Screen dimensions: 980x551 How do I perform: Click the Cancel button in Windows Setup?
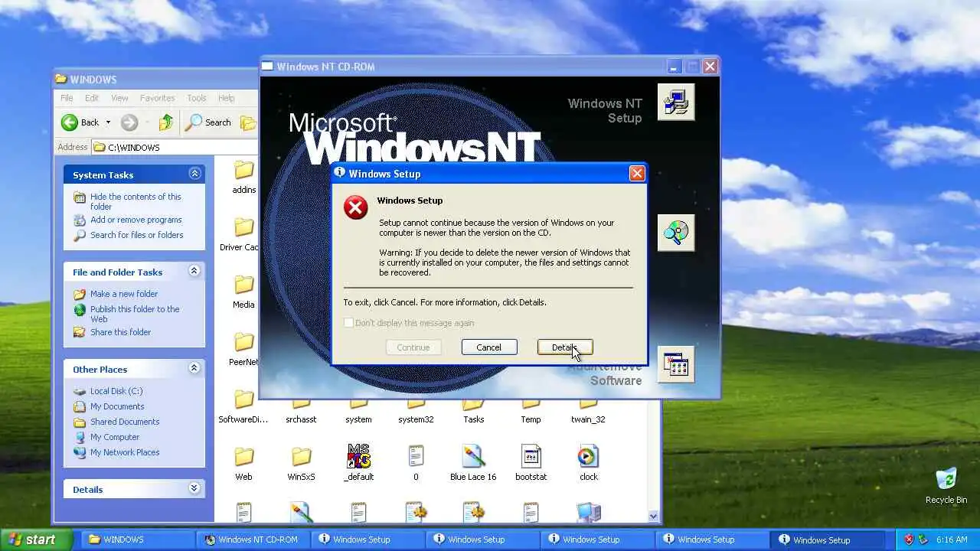[489, 347]
